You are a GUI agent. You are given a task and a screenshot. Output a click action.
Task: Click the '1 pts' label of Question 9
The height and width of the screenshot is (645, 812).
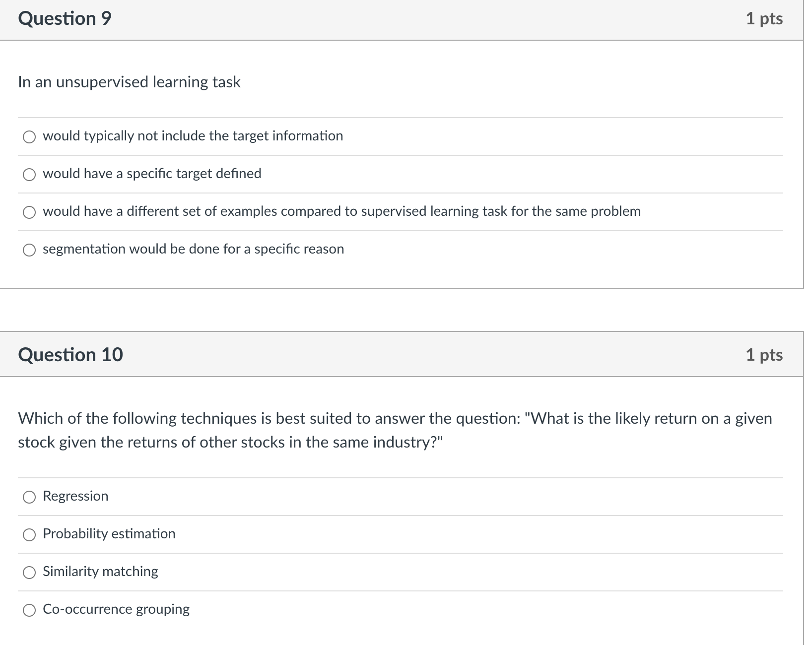[x=764, y=19]
